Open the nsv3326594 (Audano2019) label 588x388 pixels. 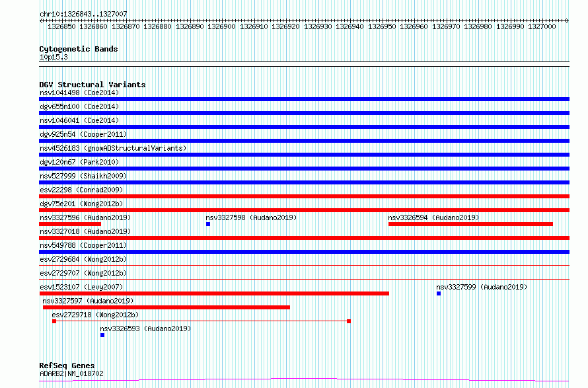click(433, 217)
